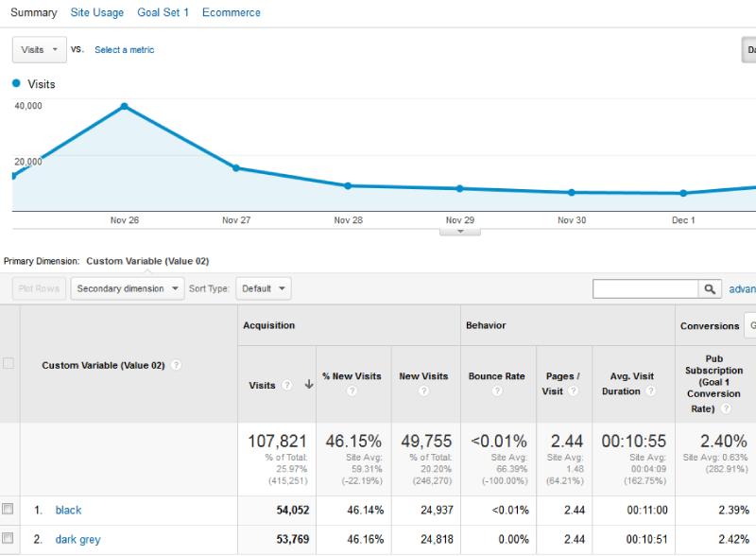This screenshot has width=756, height=556.
Task: Click the Custom Variable (Value 02) primary dimension
Action: 147,261
